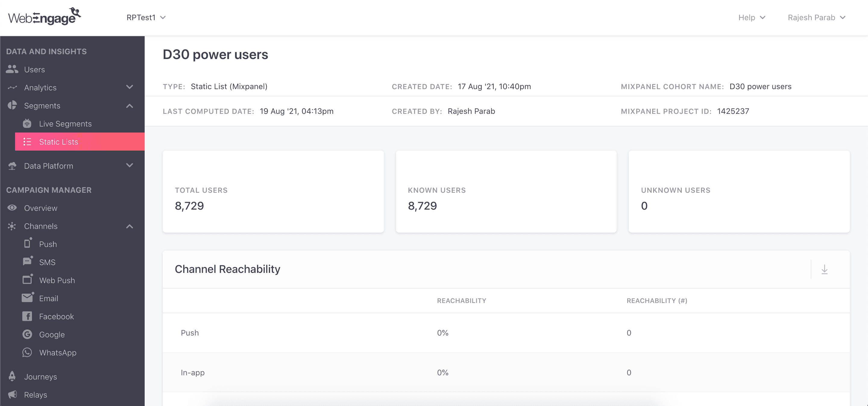
Task: Click the Journeys icon in sidebar
Action: 12,376
